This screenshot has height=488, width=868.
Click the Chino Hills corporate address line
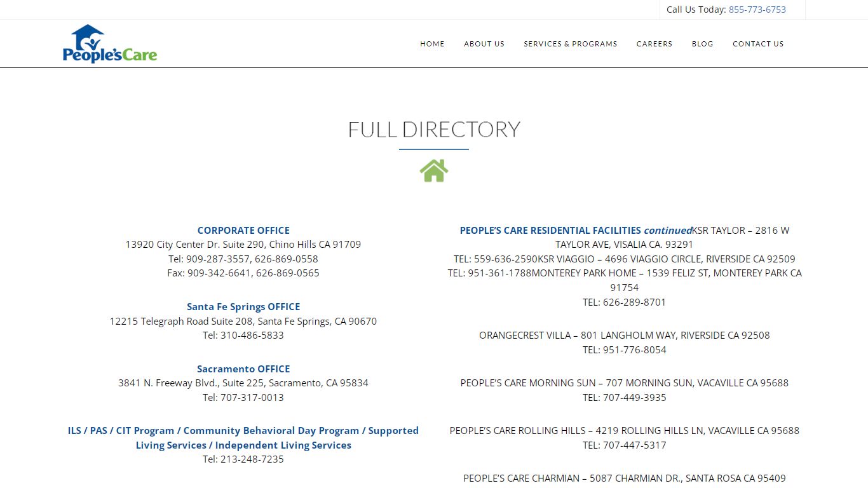pos(243,245)
